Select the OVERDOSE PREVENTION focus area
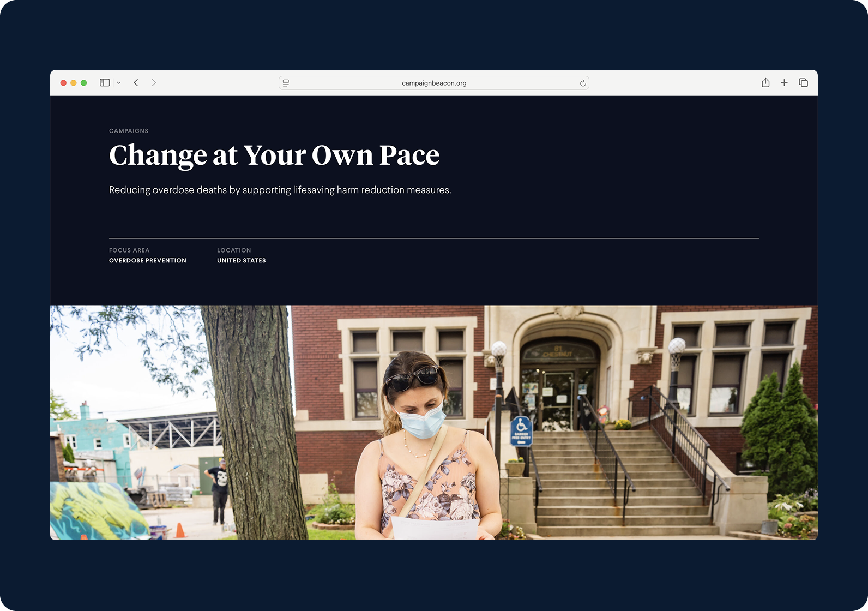868x611 pixels. (x=148, y=261)
